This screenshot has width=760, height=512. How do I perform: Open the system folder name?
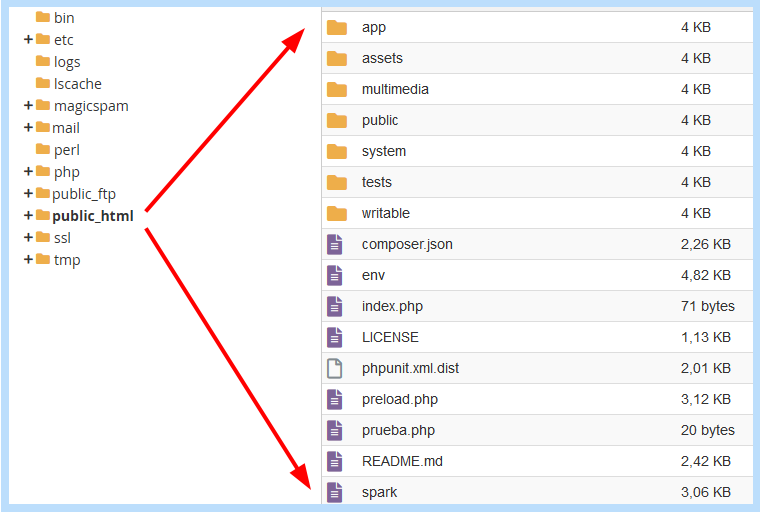pyautogui.click(x=383, y=152)
